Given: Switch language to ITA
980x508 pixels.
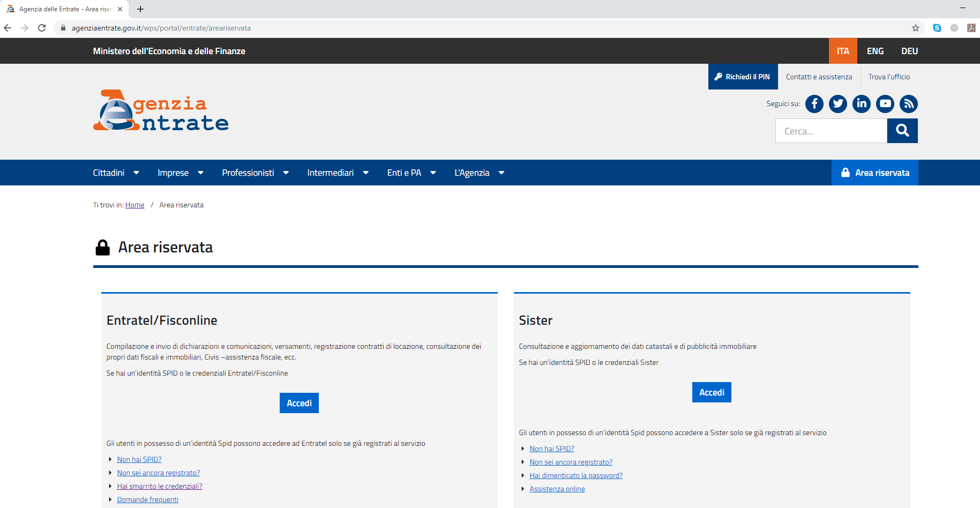Looking at the screenshot, I should (x=843, y=51).
